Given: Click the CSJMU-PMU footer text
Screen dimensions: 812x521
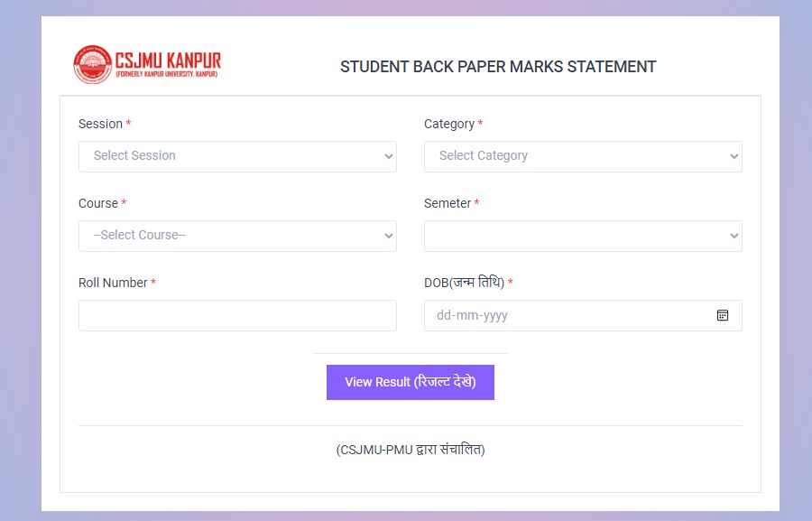Looking at the screenshot, I should (x=411, y=449).
